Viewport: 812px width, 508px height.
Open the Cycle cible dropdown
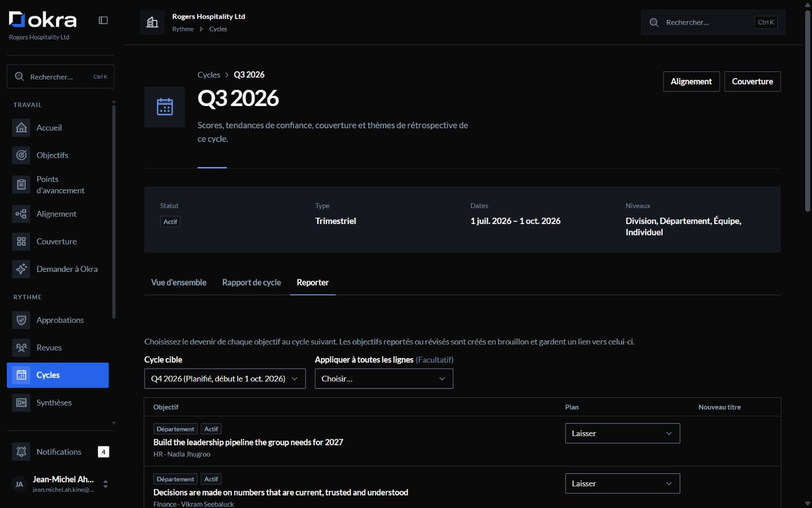(x=225, y=379)
